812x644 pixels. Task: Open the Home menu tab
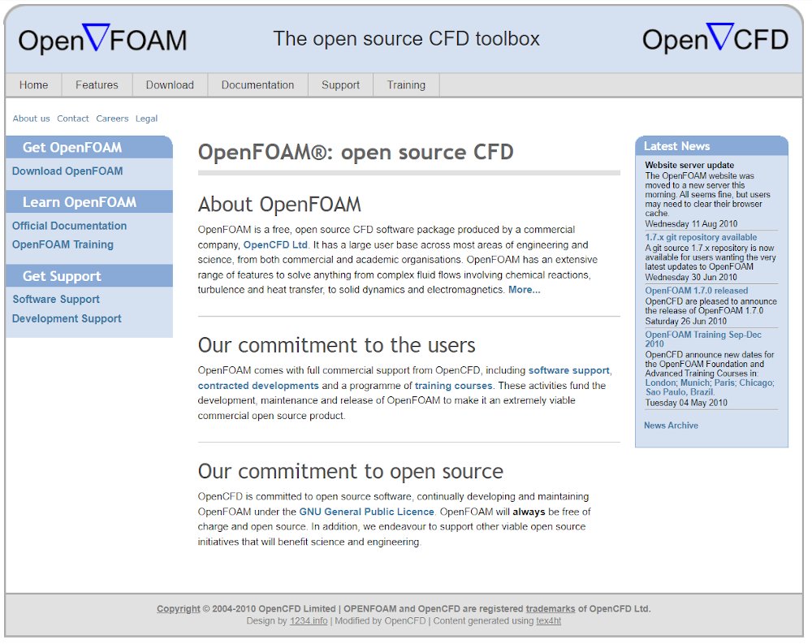pos(33,85)
